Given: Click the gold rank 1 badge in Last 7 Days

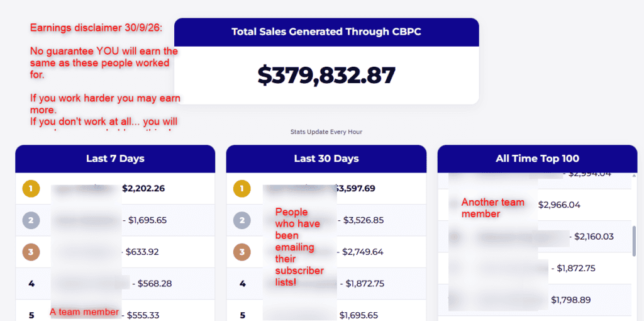Looking at the screenshot, I should tap(31, 189).
